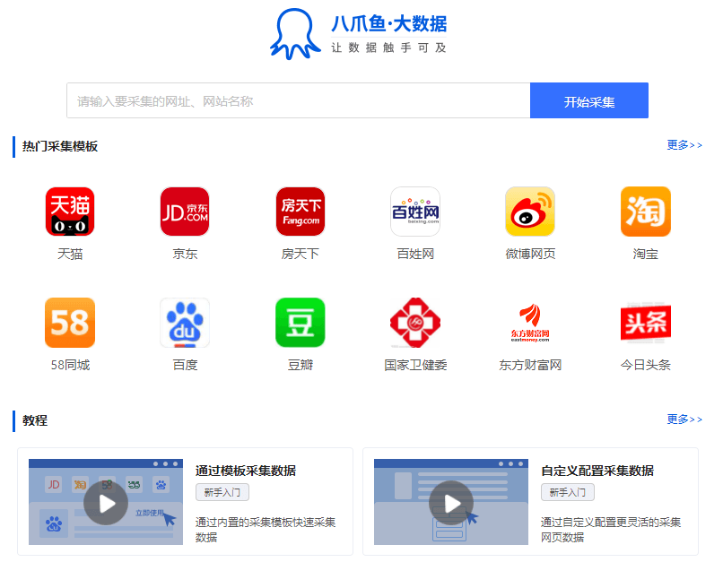
Task: Click the 通过模板采集数据 tutorial title
Action: coord(245,471)
